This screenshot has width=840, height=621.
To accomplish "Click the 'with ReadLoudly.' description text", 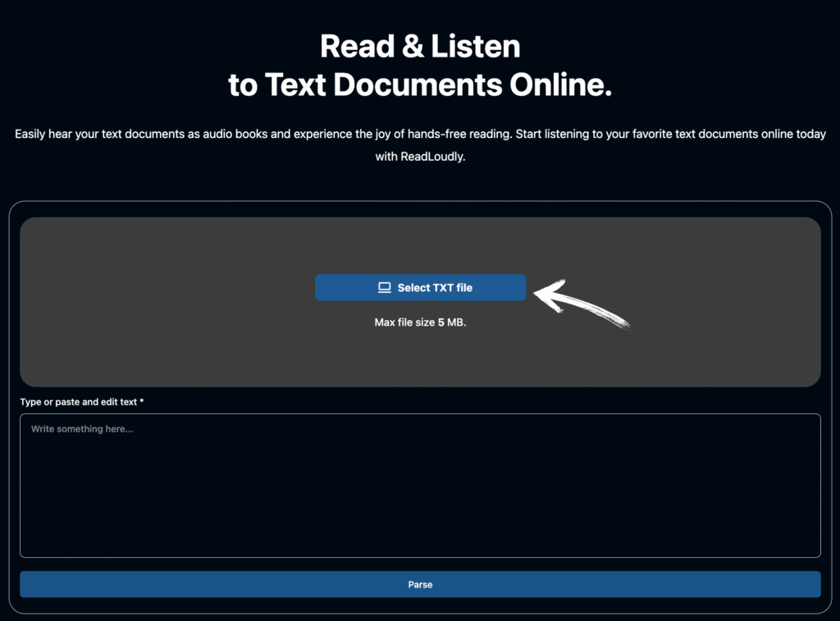I will click(421, 157).
